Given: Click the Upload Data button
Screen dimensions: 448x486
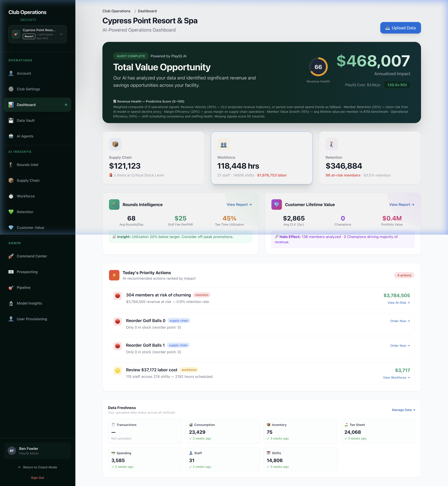Looking at the screenshot, I should coord(400,28).
